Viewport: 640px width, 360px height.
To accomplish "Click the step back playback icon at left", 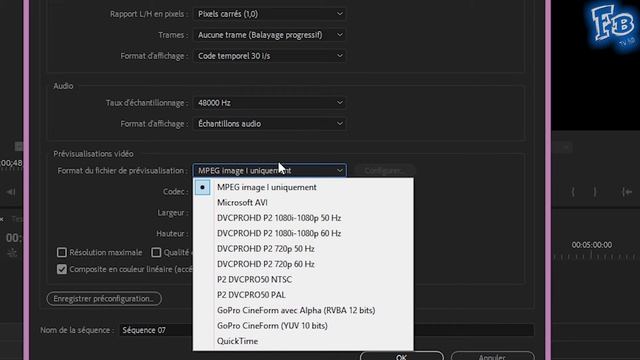I will click(x=11, y=192).
